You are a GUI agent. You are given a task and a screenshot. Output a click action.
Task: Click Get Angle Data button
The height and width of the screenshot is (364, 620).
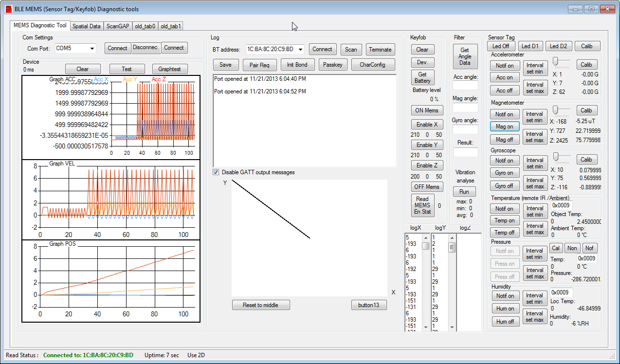point(464,56)
